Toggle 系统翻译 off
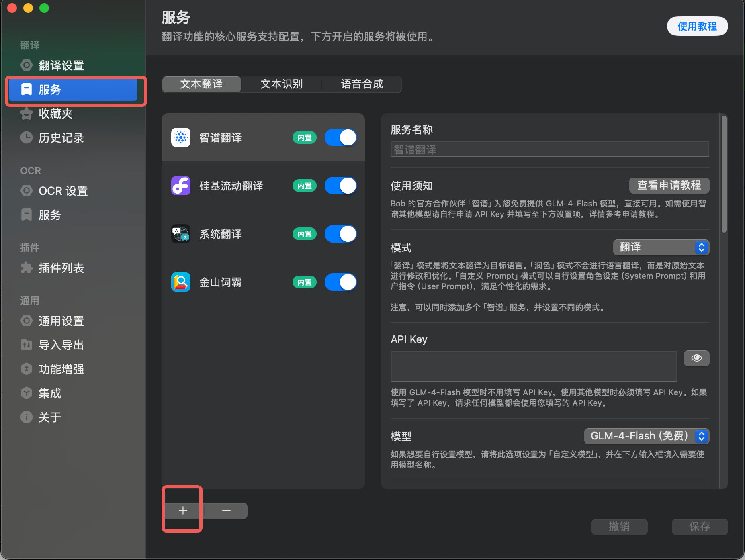 coord(340,234)
